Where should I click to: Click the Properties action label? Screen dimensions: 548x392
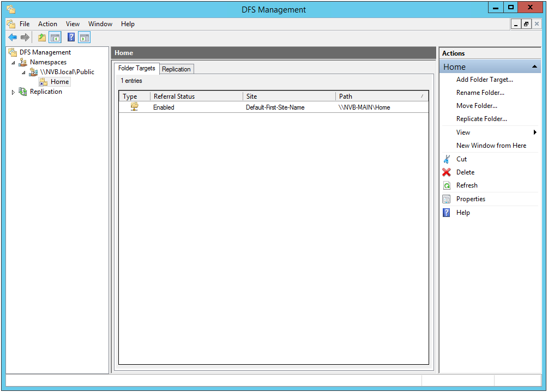pyautogui.click(x=471, y=199)
